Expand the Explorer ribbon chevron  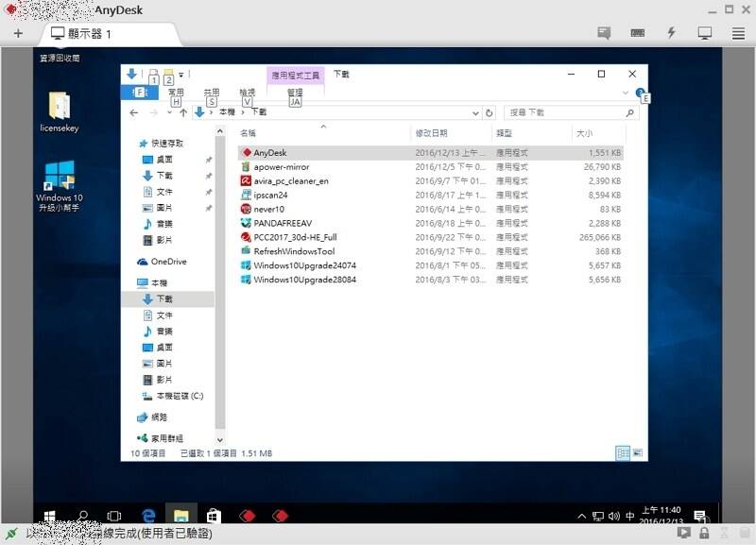pyautogui.click(x=626, y=93)
